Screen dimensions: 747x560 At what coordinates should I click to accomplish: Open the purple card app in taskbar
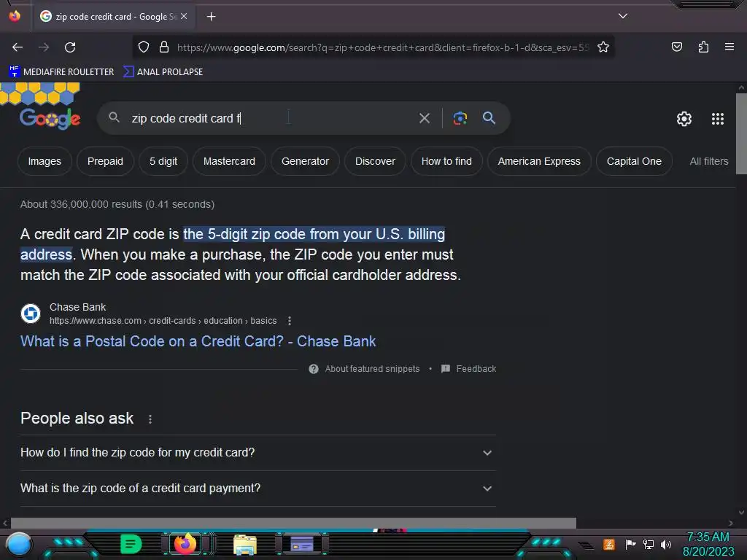click(x=302, y=544)
